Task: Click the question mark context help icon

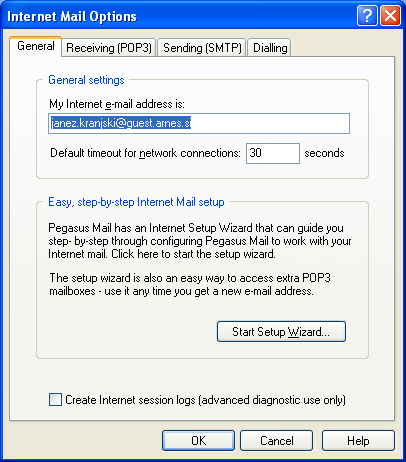Action: (367, 16)
